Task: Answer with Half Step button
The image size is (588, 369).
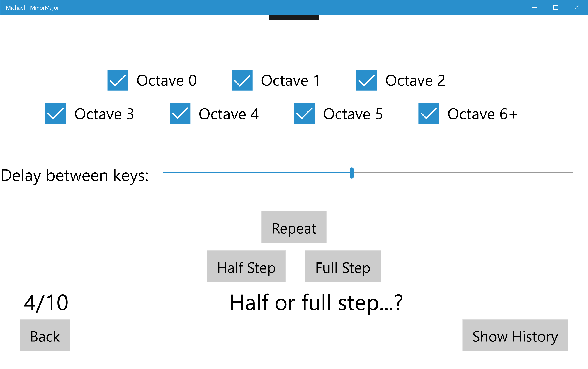Action: tap(246, 266)
